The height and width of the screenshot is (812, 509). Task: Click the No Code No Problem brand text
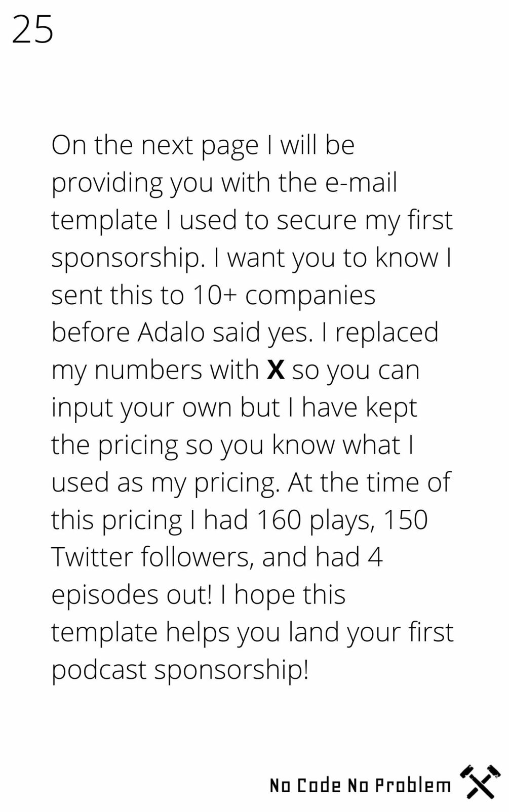tap(360, 785)
